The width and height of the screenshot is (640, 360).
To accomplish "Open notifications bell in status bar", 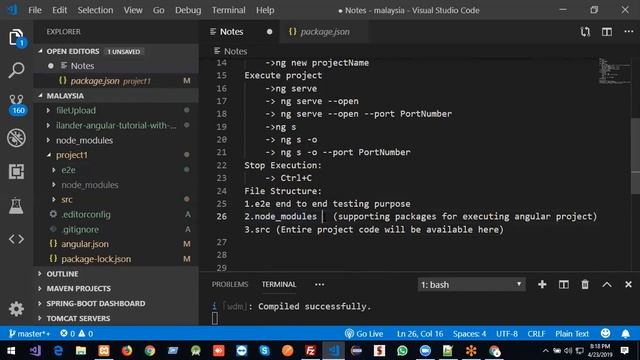I will pyautogui.click(x=625, y=334).
